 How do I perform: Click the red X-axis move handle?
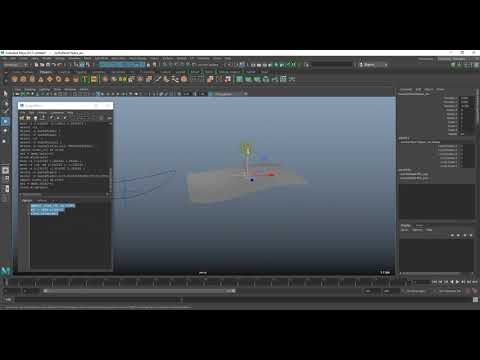pyautogui.click(x=270, y=174)
